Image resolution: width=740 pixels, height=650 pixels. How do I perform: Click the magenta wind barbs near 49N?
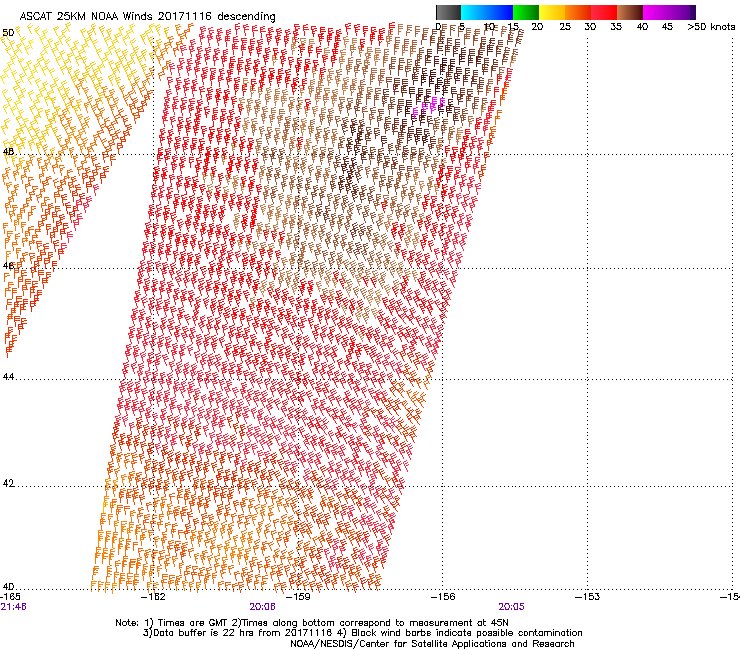[x=429, y=107]
